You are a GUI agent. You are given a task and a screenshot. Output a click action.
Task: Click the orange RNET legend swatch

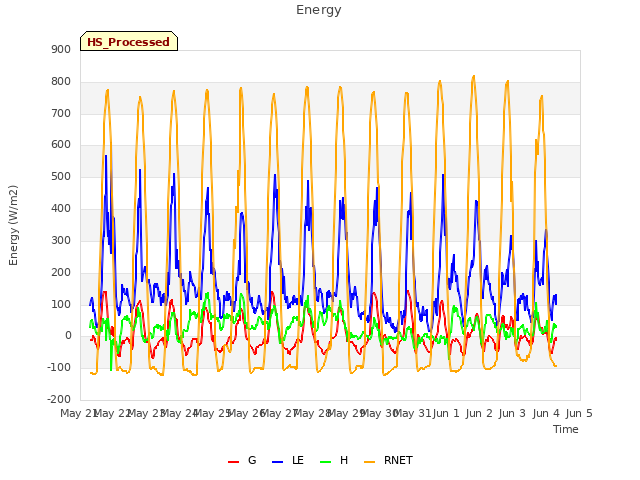tap(369, 462)
